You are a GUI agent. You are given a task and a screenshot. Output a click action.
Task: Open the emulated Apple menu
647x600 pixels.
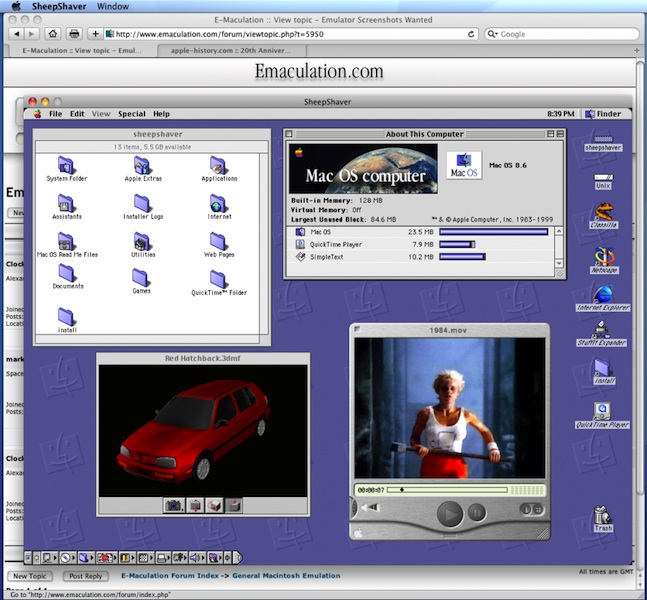[37, 114]
